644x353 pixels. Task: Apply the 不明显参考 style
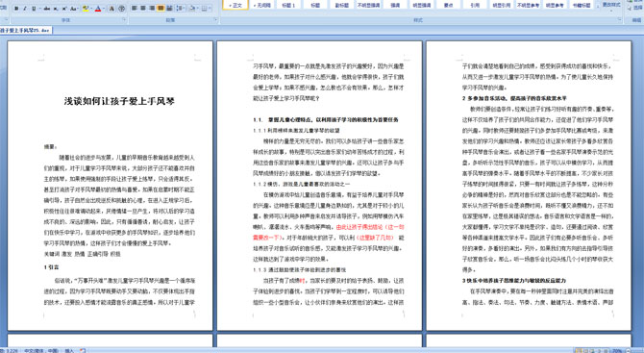pos(529,5)
